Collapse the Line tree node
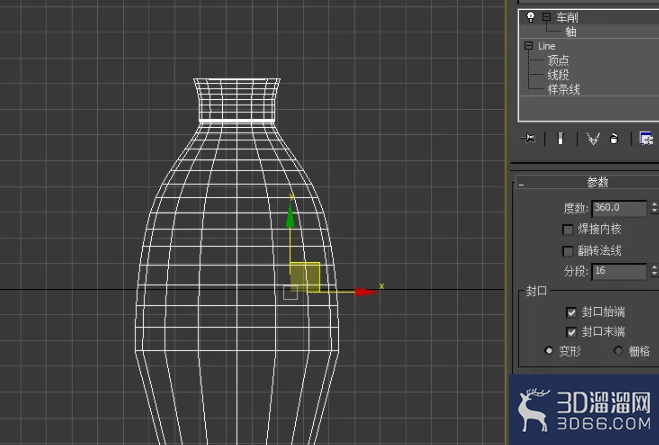Viewport: 659px width, 445px height. tap(529, 45)
